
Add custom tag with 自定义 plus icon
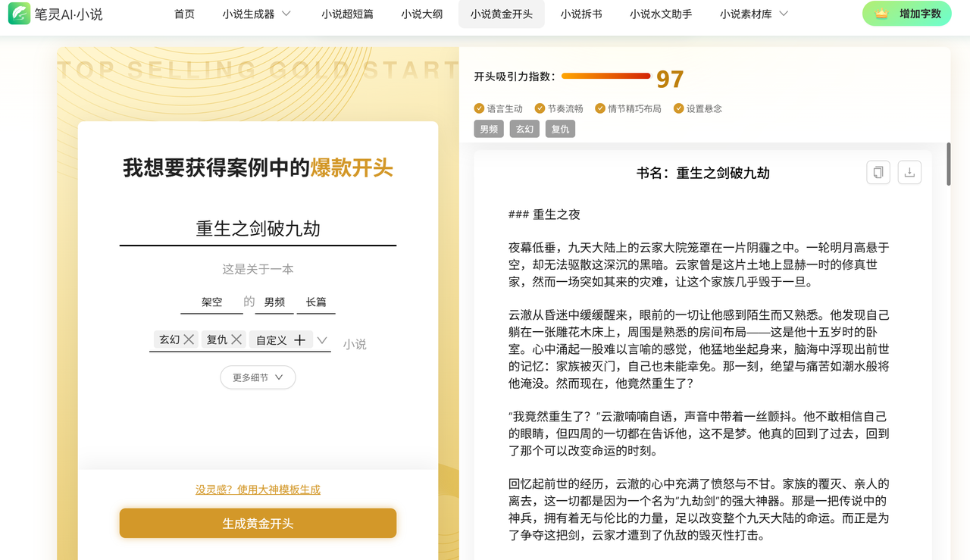(x=299, y=340)
